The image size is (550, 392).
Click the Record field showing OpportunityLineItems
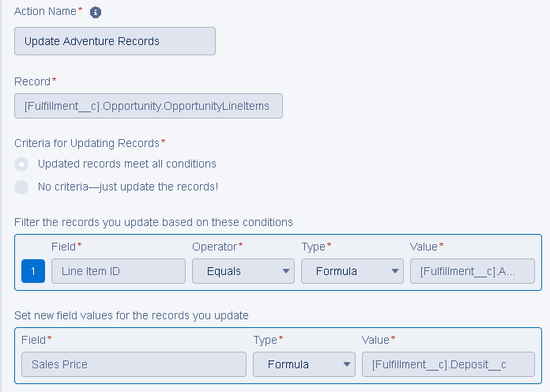[x=148, y=106]
